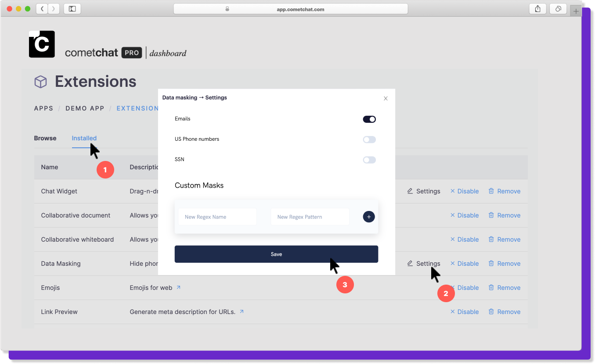Open Settings for Chat Widget
Image resolution: width=595 pixels, height=364 pixels.
point(424,191)
